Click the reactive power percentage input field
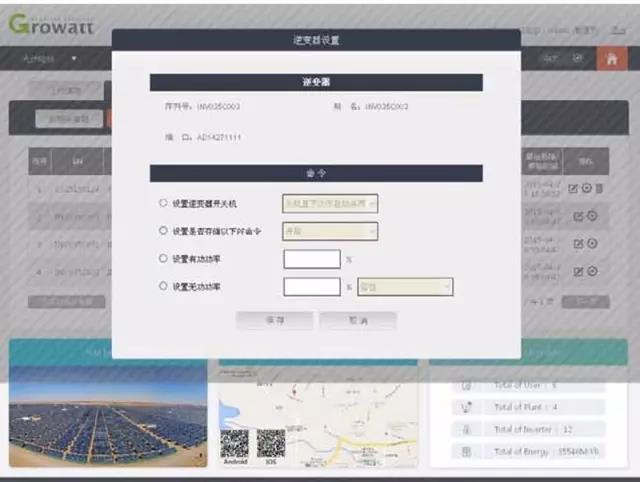This screenshot has width=640, height=482. point(312,287)
